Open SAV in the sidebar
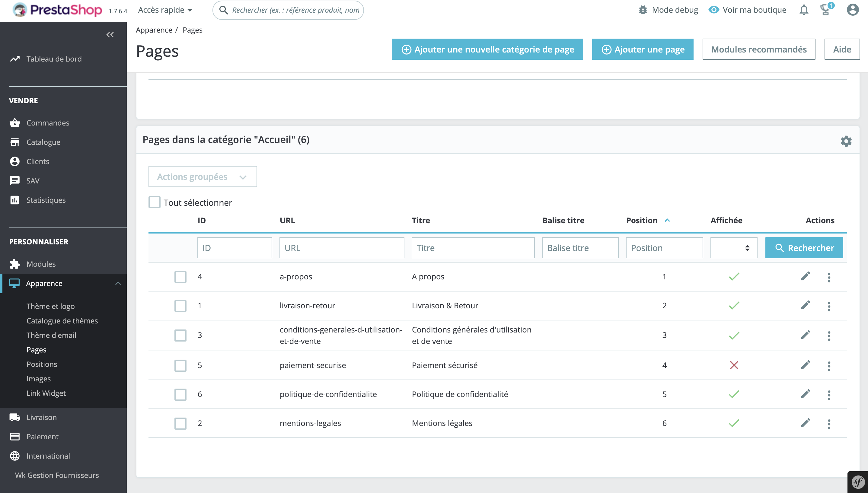The height and width of the screenshot is (493, 868). tap(33, 180)
